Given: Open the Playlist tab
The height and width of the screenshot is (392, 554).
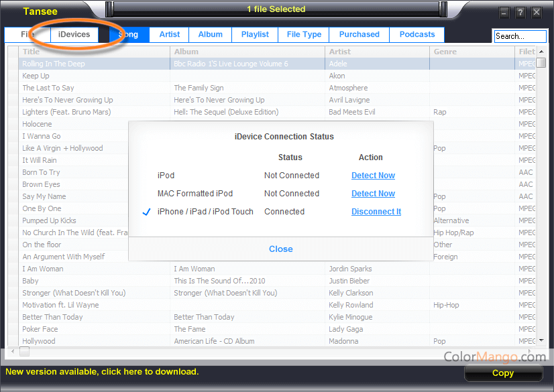Looking at the screenshot, I should click(x=255, y=34).
